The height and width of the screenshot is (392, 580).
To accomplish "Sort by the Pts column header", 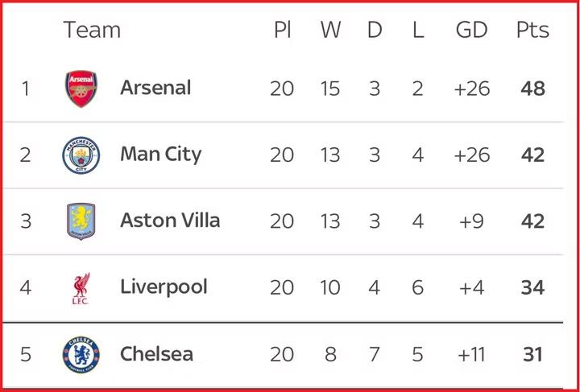I will 532,31.
